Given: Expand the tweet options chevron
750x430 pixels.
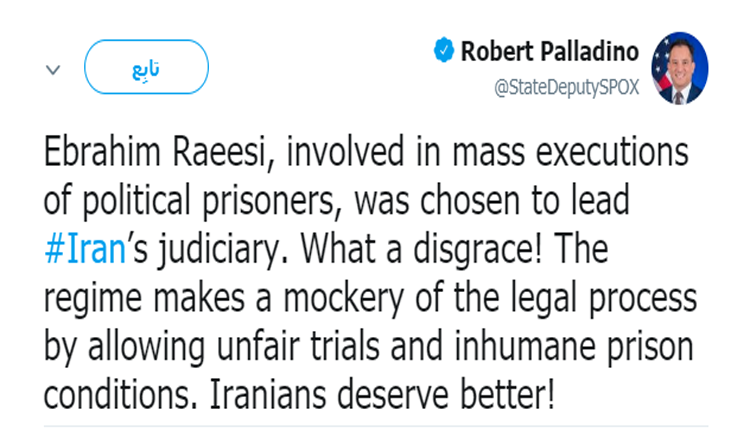Looking at the screenshot, I should 53,70.
